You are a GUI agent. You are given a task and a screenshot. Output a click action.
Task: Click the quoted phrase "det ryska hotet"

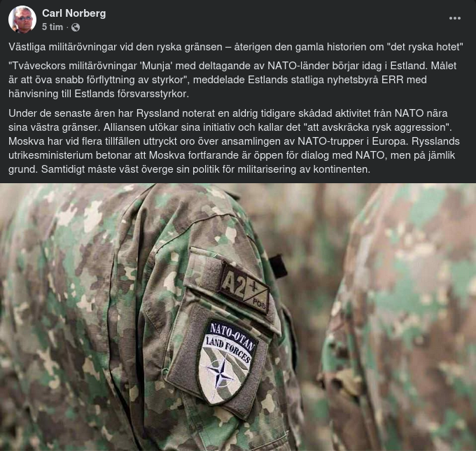pos(423,47)
